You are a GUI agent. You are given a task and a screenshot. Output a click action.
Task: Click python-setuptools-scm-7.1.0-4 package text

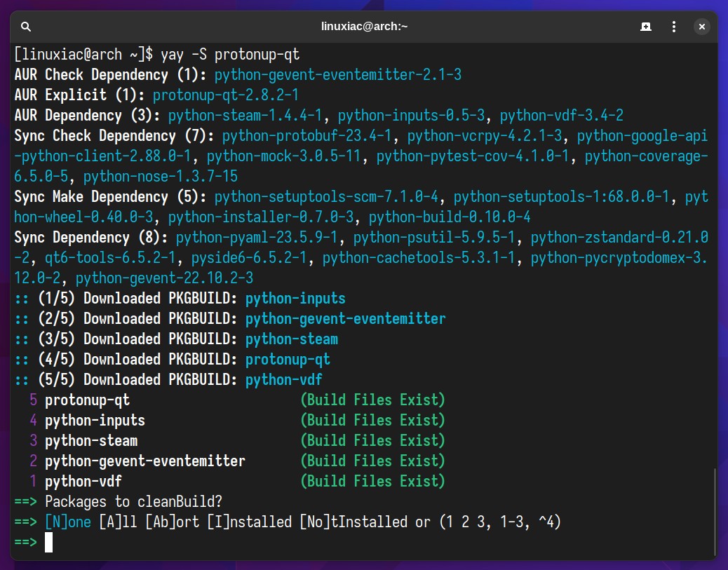point(326,197)
